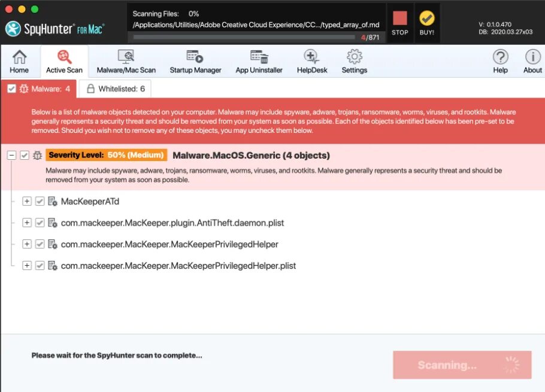The width and height of the screenshot is (545, 392).
Task: Switch to the Whitelisted: 6 tab
Action: tap(115, 89)
